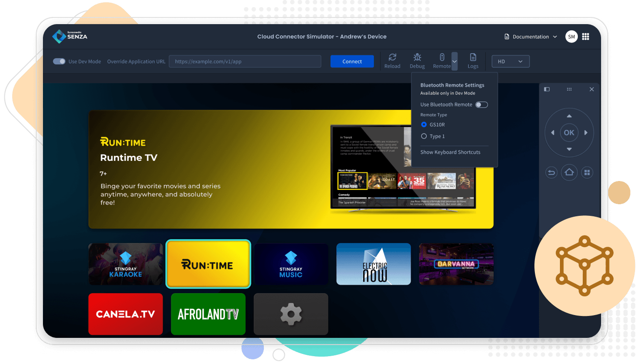Dock the remote panel to the side
The width and height of the screenshot is (644, 362).
tap(547, 89)
